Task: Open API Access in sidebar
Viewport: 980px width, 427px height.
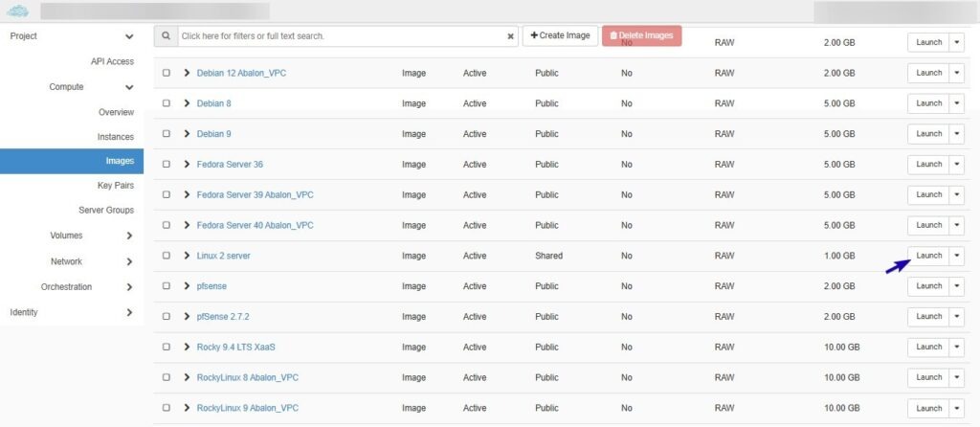Action: tap(113, 61)
